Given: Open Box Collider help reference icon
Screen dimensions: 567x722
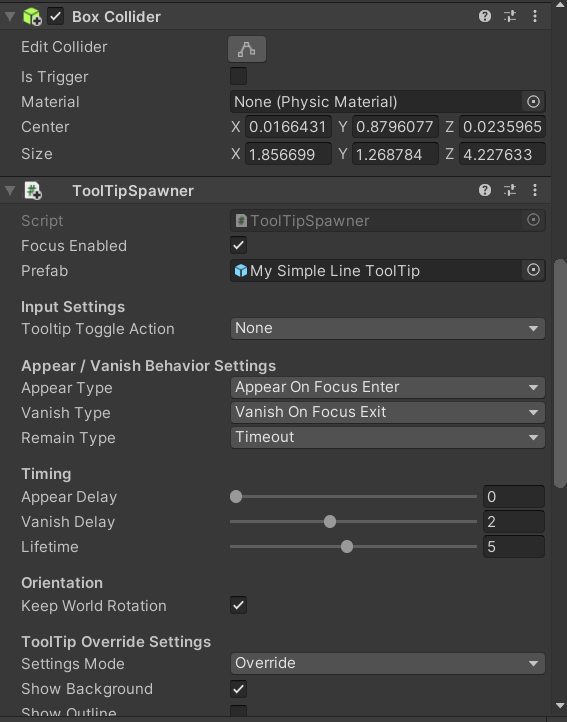Looking at the screenshot, I should 485,17.
